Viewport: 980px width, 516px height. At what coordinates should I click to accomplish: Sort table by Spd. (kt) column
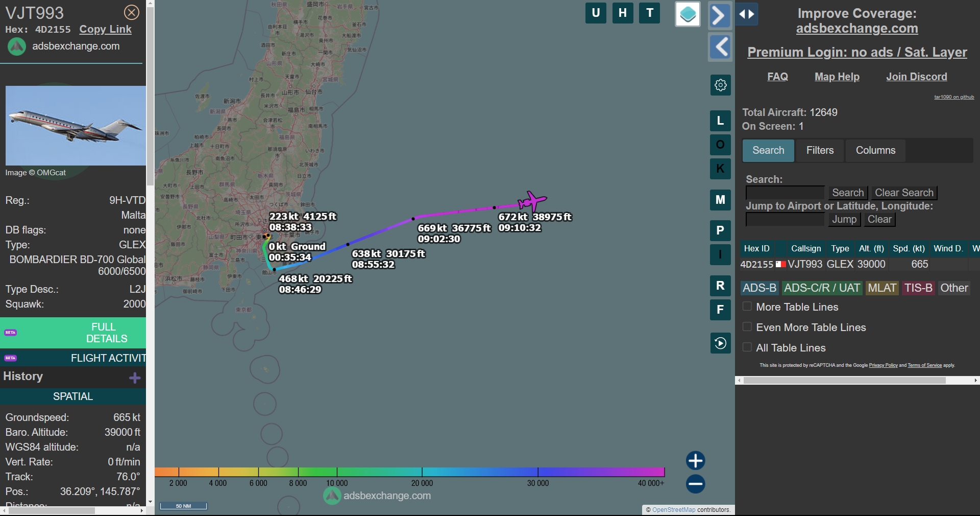point(909,248)
